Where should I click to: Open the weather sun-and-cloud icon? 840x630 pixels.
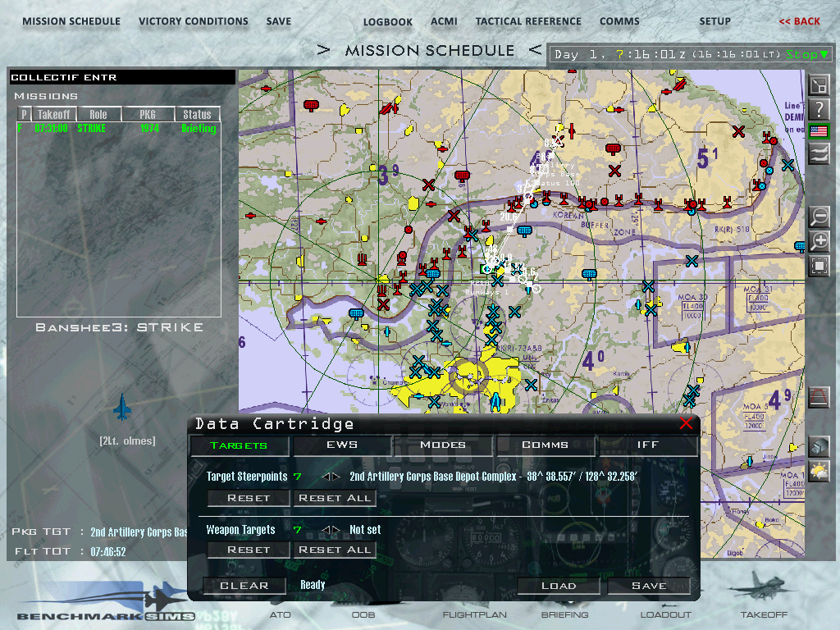click(819, 472)
